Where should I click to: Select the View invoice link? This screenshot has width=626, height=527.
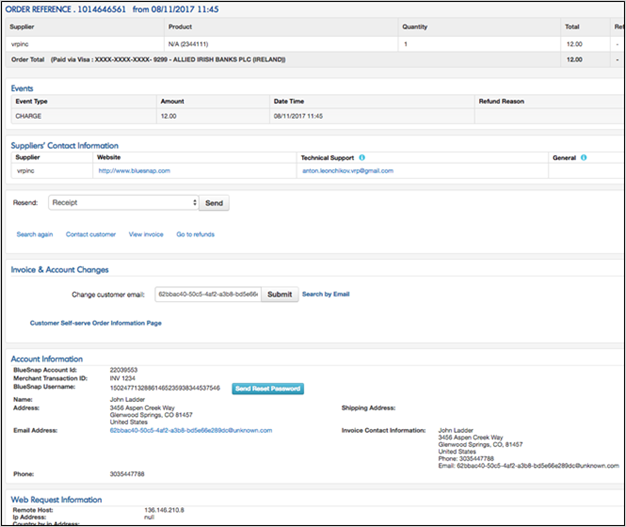pos(146,234)
